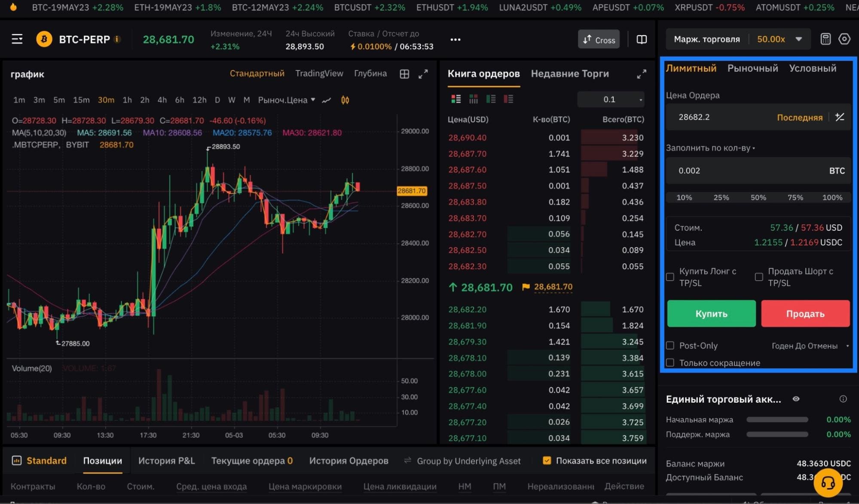Expand order book 0.1 grouping dropdown
This screenshot has height=504, width=859.
pyautogui.click(x=611, y=99)
